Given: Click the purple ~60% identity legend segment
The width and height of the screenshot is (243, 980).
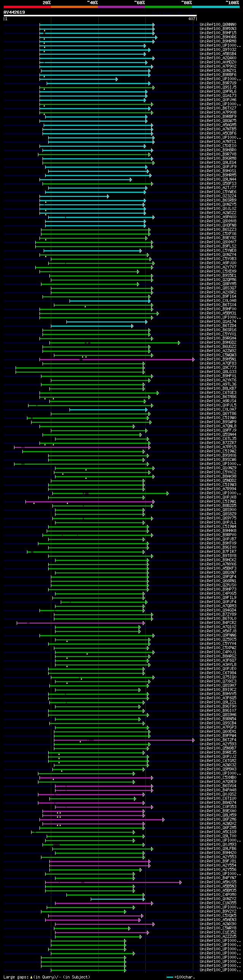Looking at the screenshot, I should pyautogui.click(x=121, y=7).
